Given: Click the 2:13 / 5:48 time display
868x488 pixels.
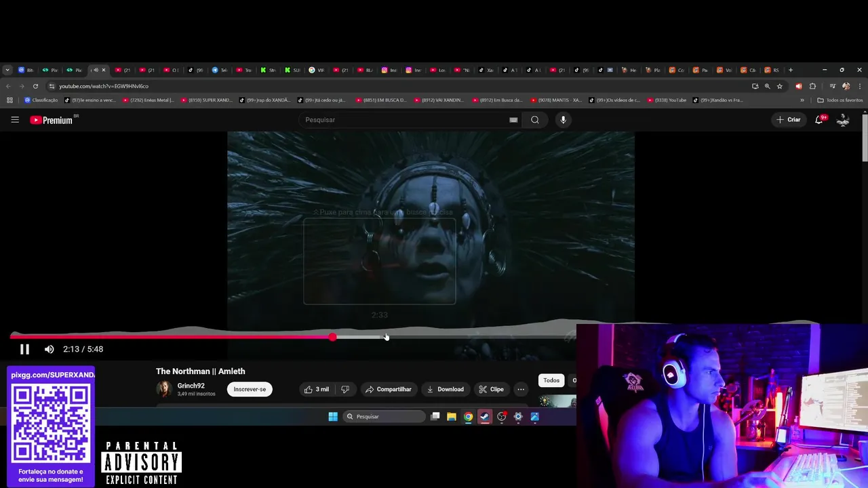Looking at the screenshot, I should tap(83, 349).
